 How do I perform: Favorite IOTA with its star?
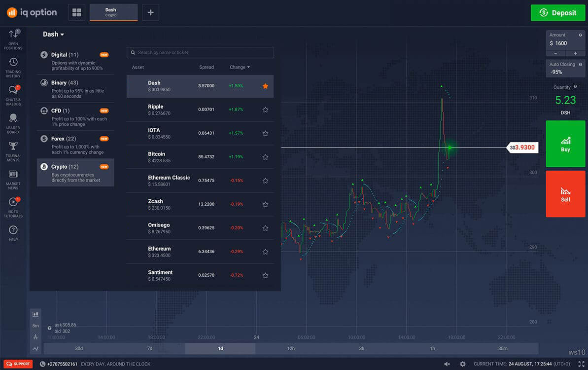[266, 134]
